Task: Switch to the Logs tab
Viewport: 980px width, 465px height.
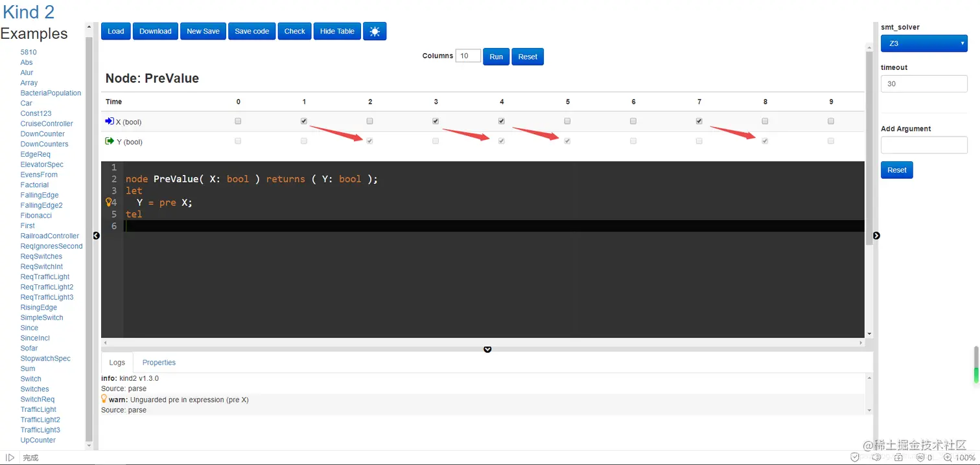Action: pos(117,363)
